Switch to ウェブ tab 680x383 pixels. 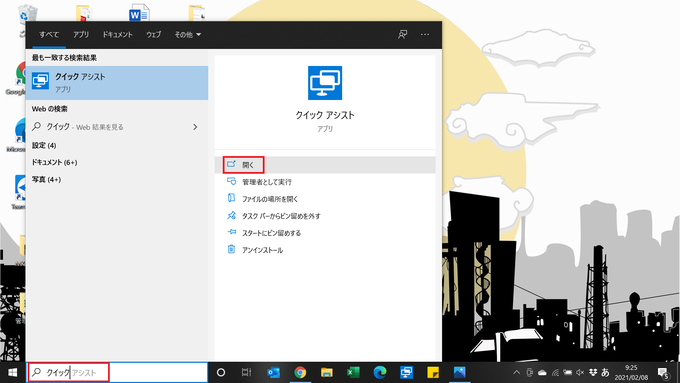(154, 35)
